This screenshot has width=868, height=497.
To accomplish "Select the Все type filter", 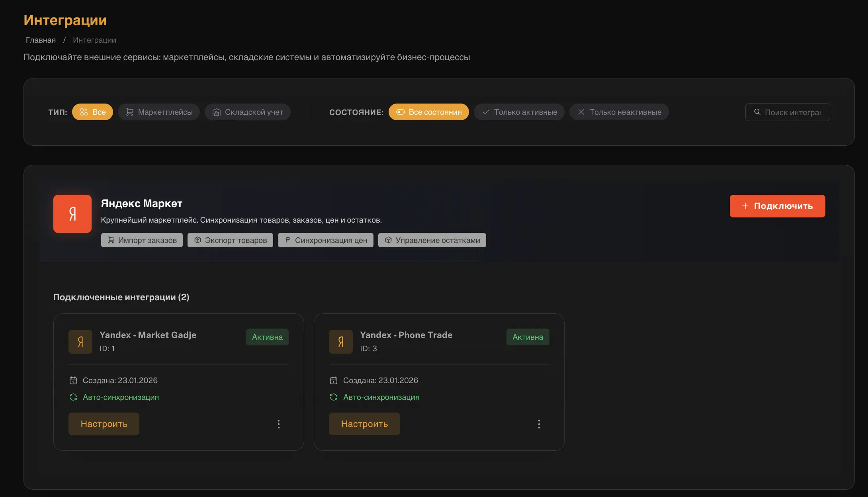I will tap(92, 112).
